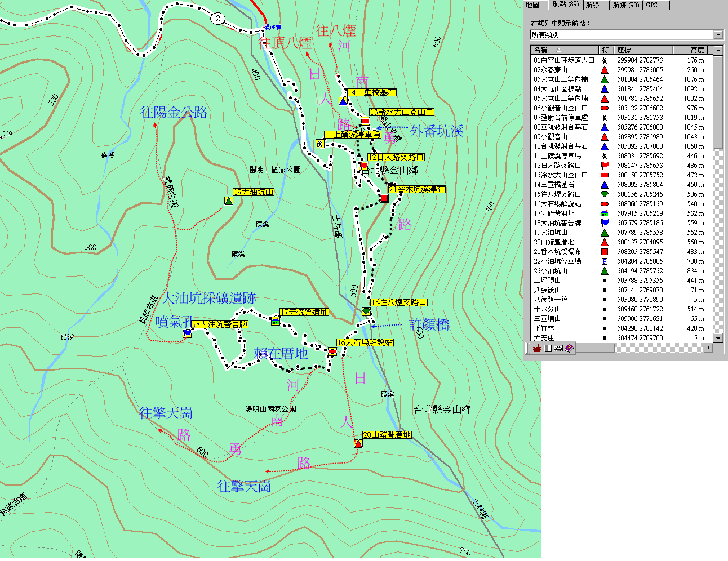Open the 航跡 (90) tab
The height and width of the screenshot is (561, 728).
[625, 5]
